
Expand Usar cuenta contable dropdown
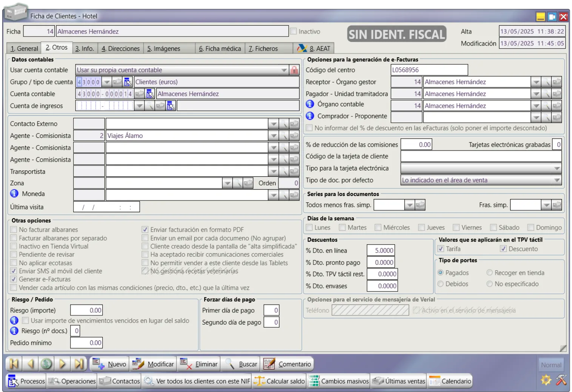click(284, 70)
